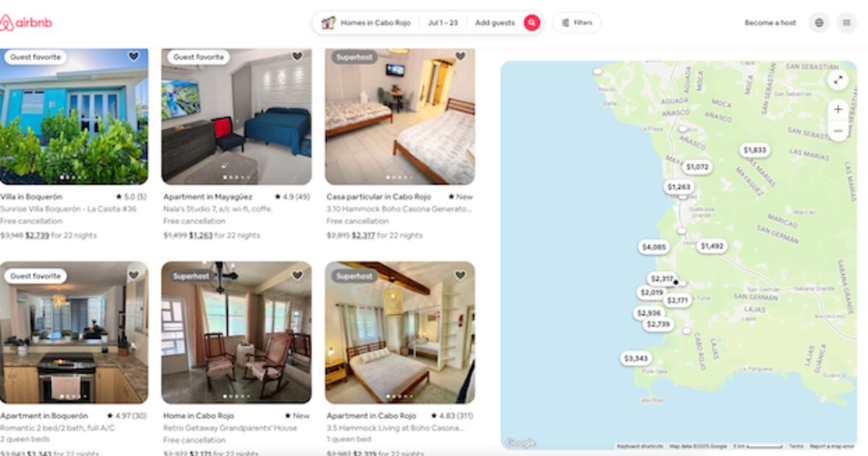Screen dimensions: 868x456
Task: Open the hamburger user menu
Action: [846, 22]
